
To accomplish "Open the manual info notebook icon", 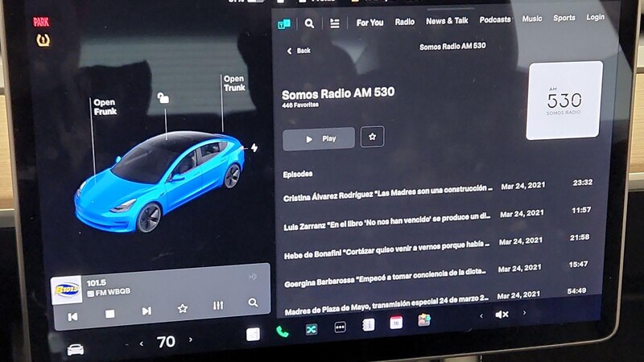I will click(368, 325).
